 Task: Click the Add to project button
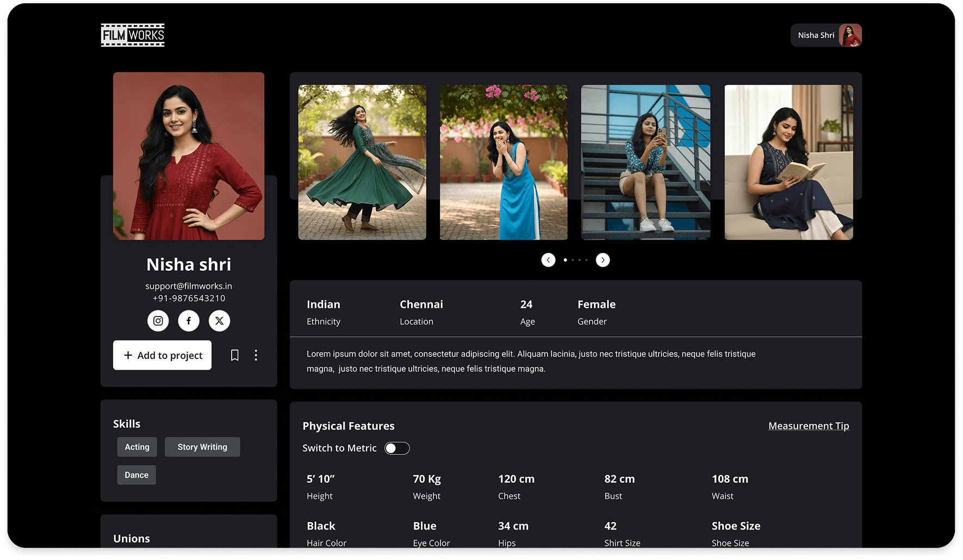pos(162,355)
